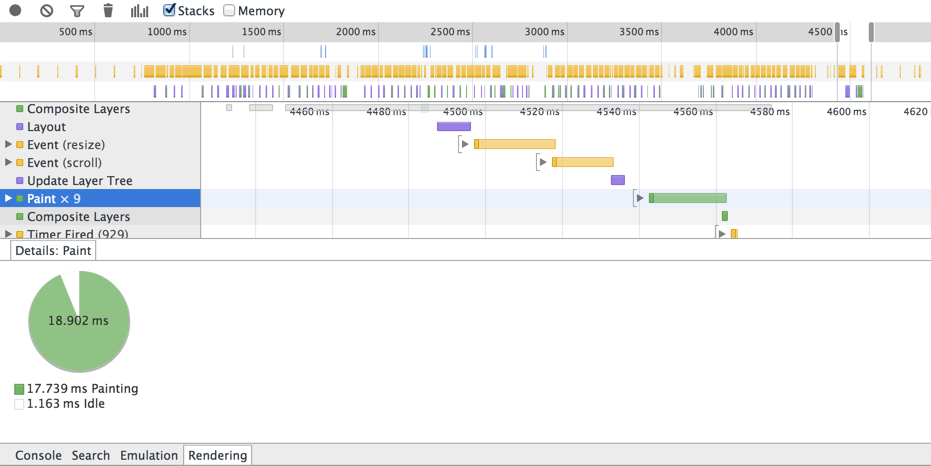Click the green Paint bar in timeline
Viewport: 931px width, 466px height.
tap(689, 198)
